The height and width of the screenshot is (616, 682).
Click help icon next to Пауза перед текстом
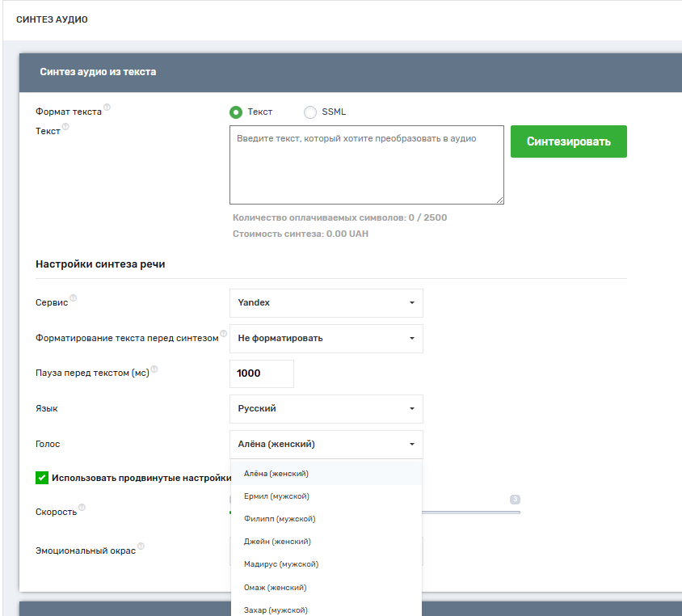point(154,369)
